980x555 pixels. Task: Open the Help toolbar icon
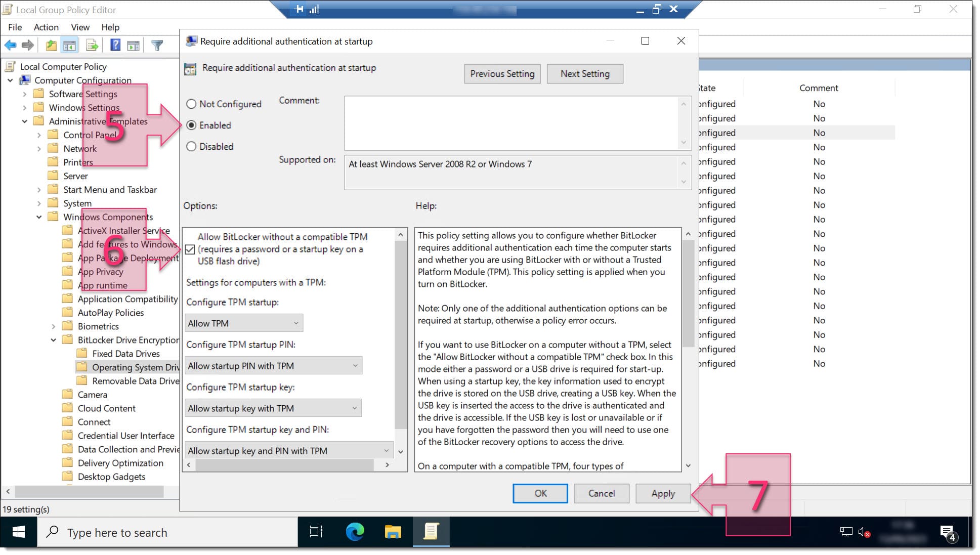[115, 46]
